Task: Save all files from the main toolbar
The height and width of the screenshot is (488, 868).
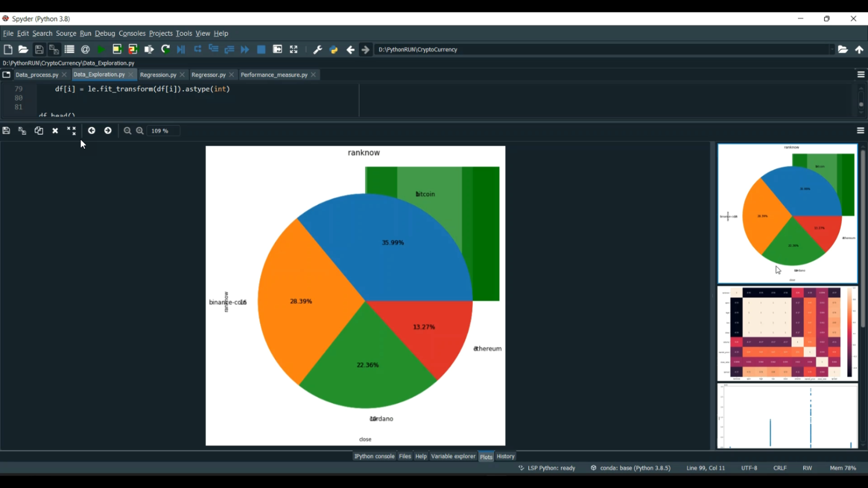Action: [x=54, y=50]
